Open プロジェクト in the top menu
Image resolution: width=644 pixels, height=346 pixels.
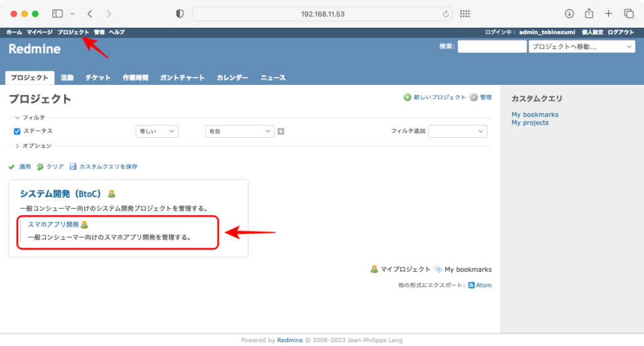pos(73,32)
